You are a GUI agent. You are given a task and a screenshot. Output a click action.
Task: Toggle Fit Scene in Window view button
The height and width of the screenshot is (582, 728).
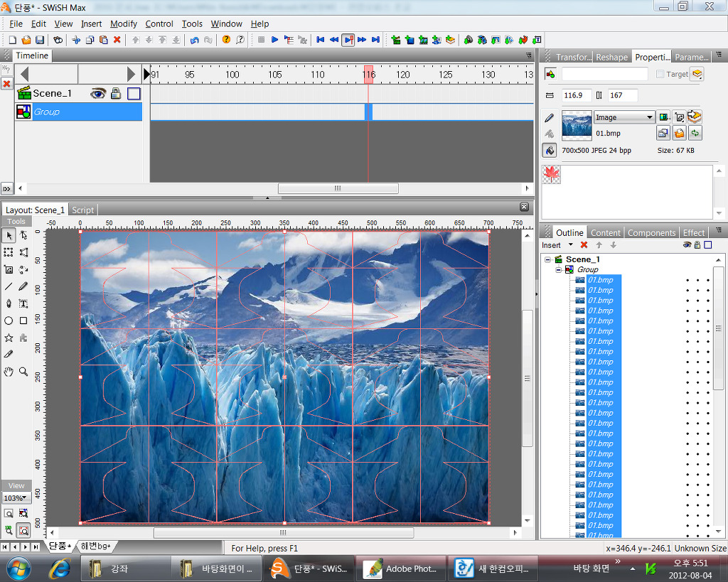coord(23,531)
